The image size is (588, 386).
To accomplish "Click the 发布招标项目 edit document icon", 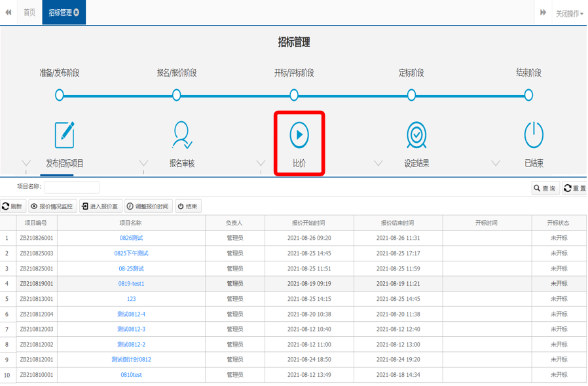I will click(64, 135).
